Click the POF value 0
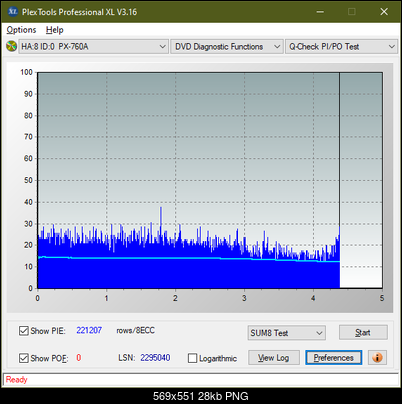 [x=79, y=358]
